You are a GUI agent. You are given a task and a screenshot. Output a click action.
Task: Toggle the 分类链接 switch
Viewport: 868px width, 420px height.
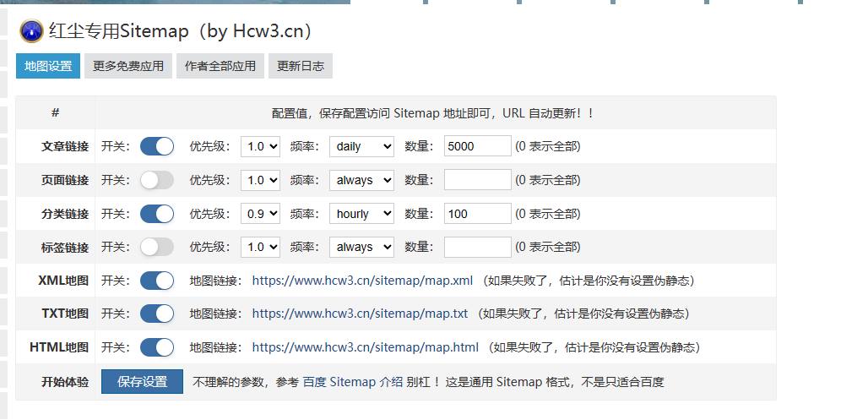pyautogui.click(x=157, y=214)
